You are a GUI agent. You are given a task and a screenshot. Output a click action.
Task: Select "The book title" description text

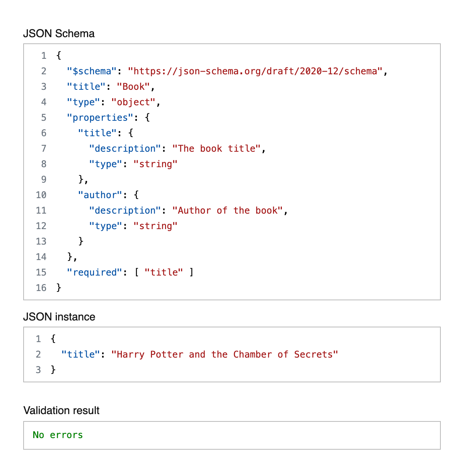(217, 149)
